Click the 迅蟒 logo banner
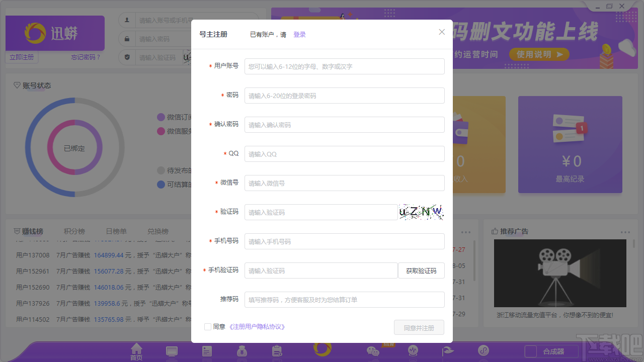The image size is (644, 362). coord(55,33)
